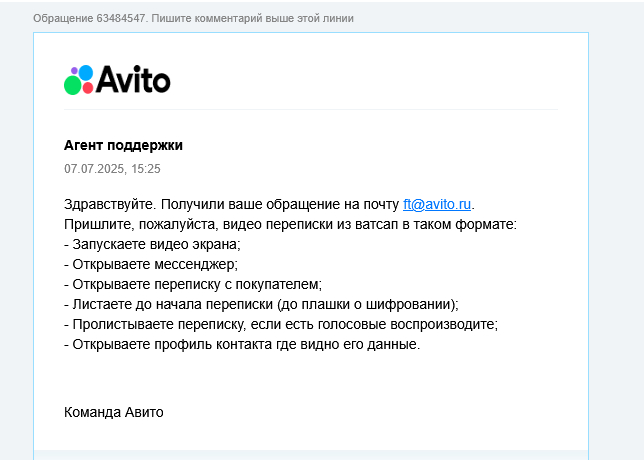This screenshot has width=644, height=460.
Task: Click the sentence starting 'Пришлите, пожалуйста, видео'
Action: click(x=290, y=224)
